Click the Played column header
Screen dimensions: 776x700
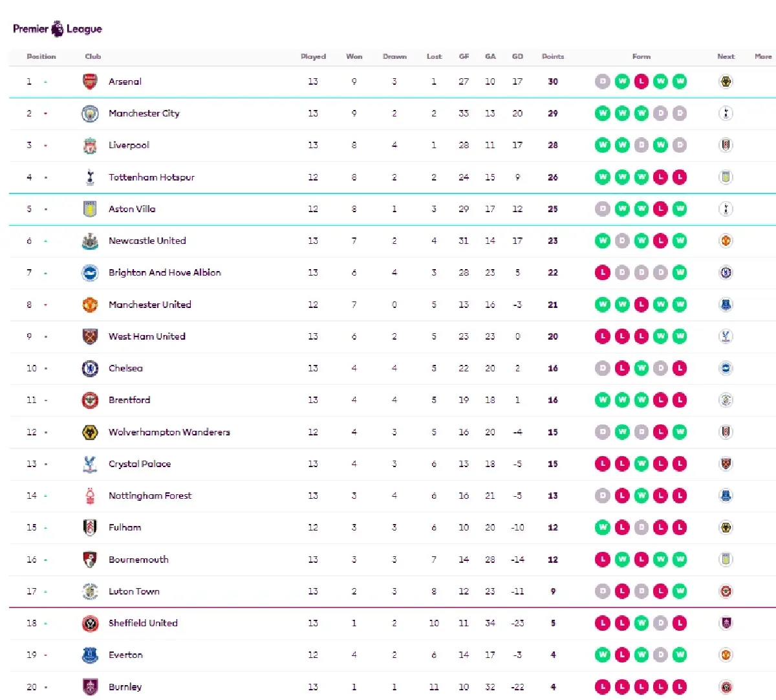click(x=313, y=56)
